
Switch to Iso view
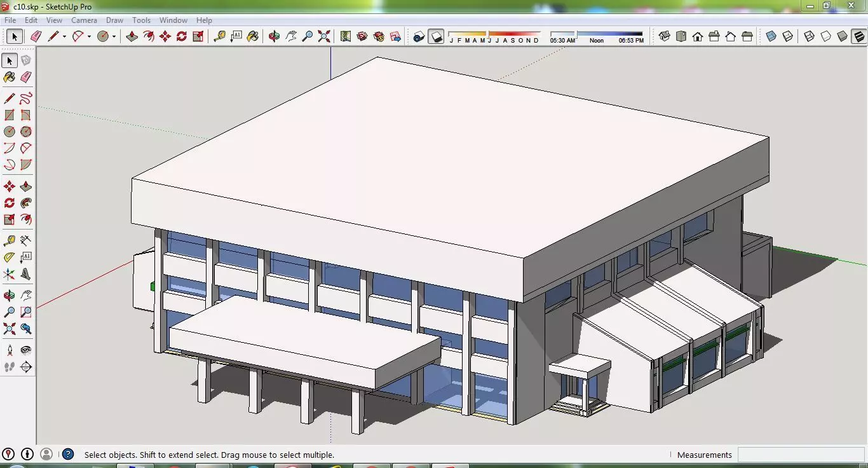(x=665, y=36)
